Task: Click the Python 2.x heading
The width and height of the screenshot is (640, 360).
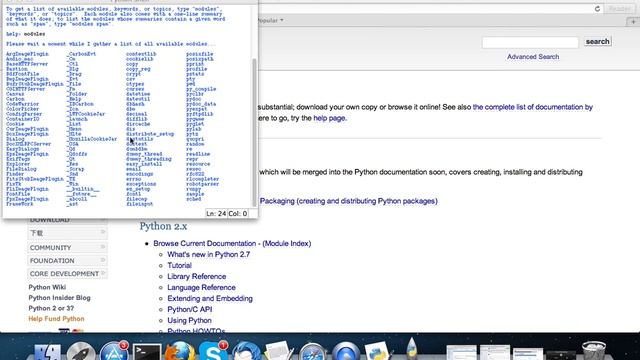Action: click(x=163, y=226)
